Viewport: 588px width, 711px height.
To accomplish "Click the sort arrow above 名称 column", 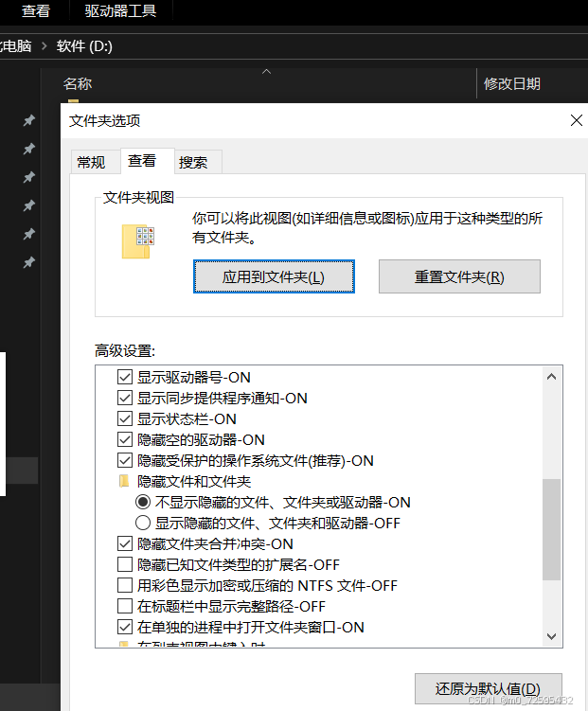I will [267, 72].
